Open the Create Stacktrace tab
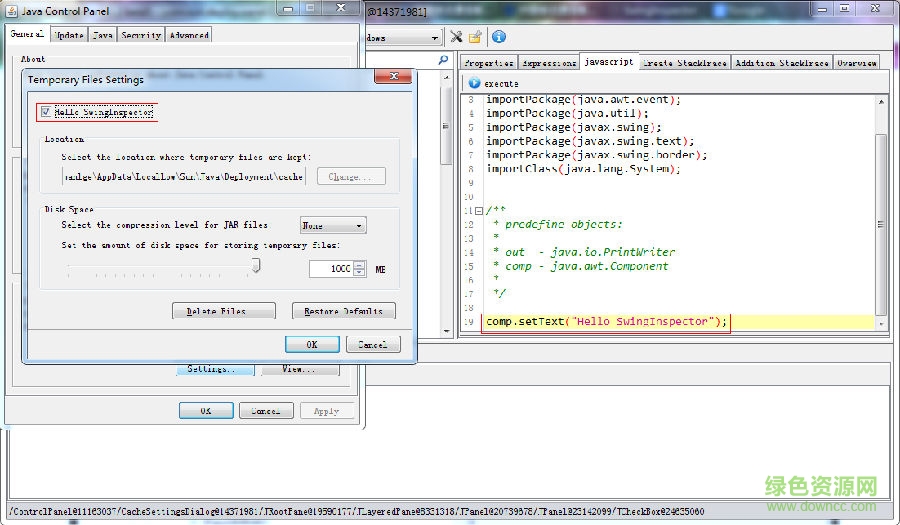This screenshot has width=900, height=525. pos(685,63)
